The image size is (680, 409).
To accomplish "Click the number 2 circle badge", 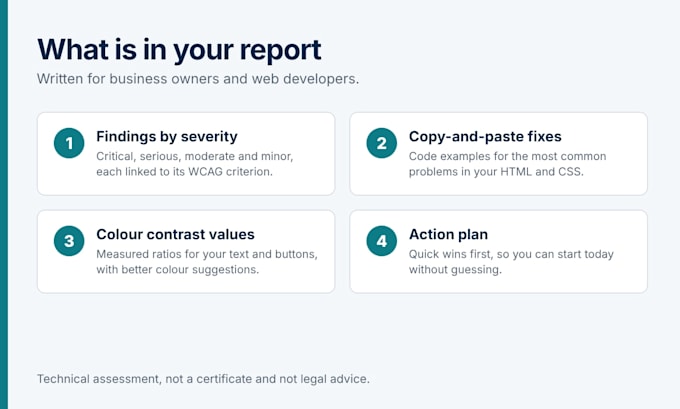I will (382, 143).
